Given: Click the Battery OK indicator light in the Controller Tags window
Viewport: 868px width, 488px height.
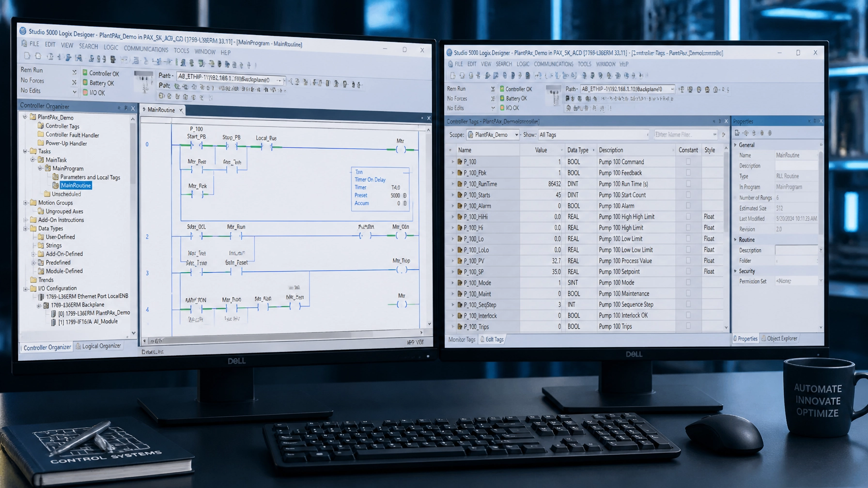Looking at the screenshot, I should tap(502, 98).
